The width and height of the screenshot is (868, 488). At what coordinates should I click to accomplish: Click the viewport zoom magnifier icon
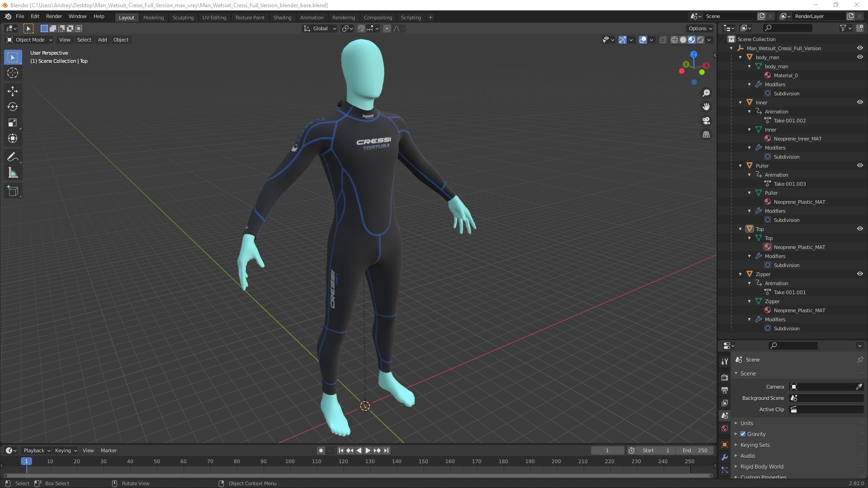coord(706,93)
